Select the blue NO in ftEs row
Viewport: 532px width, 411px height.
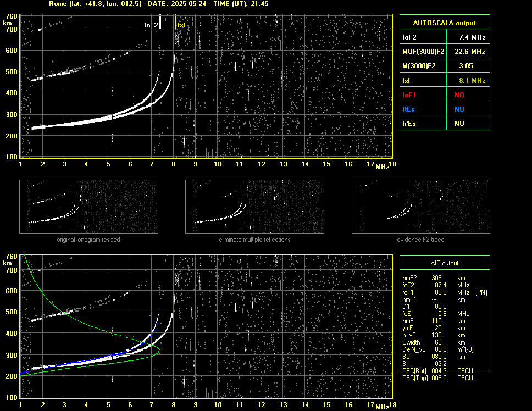[x=459, y=109]
